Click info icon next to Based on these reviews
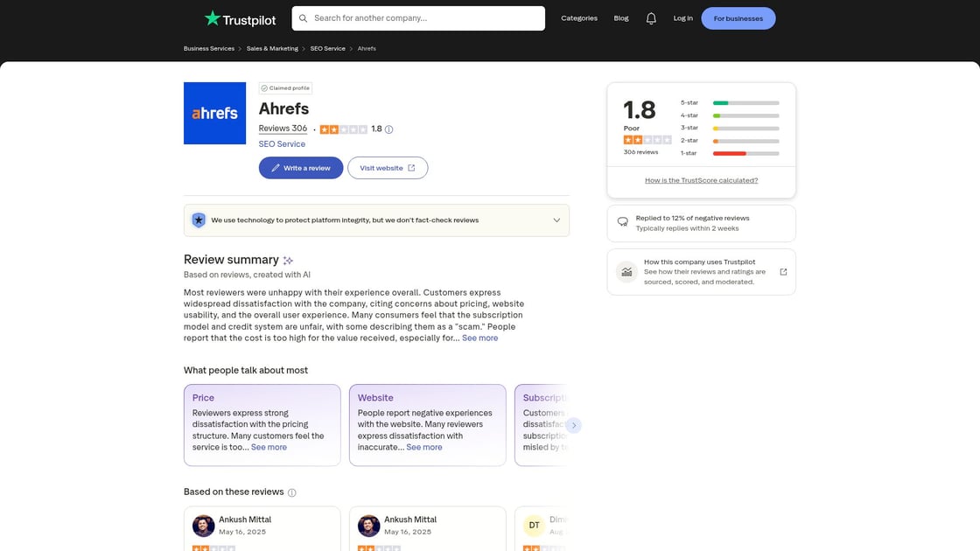The image size is (980, 551). [292, 492]
